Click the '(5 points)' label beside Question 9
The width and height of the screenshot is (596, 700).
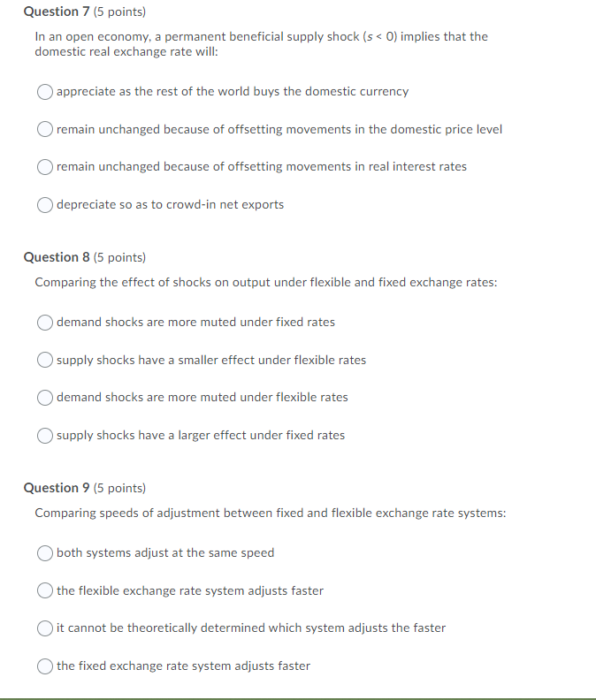(119, 489)
